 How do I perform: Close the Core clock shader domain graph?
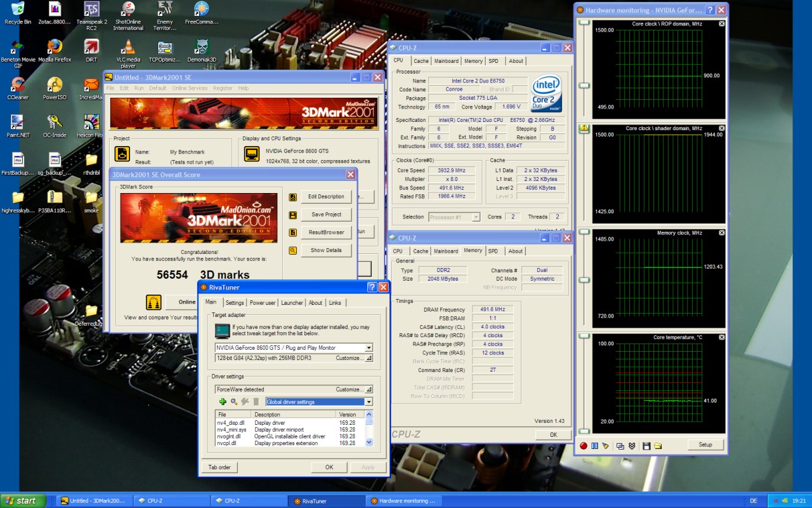(722, 128)
